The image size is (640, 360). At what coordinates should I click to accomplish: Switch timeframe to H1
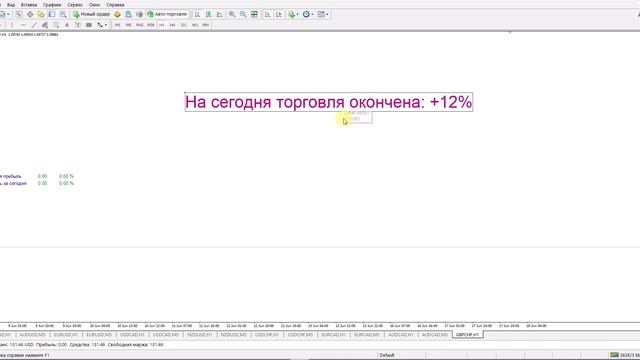[x=162, y=25]
